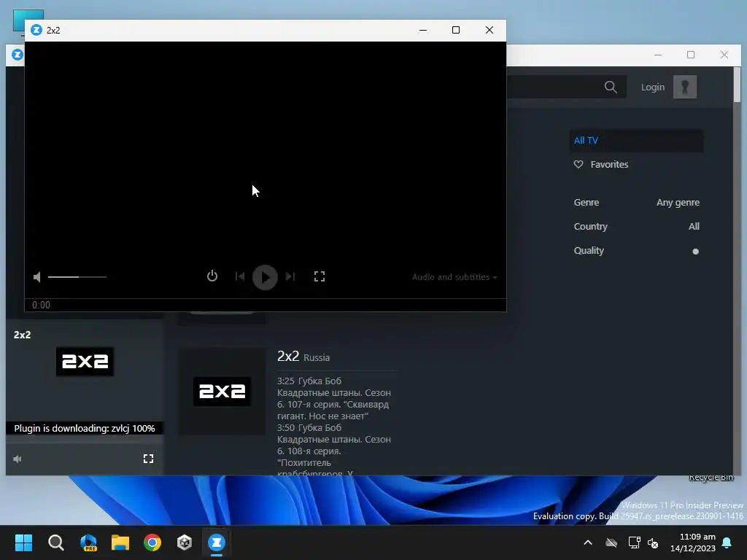Launch Google Chrome from taskbar

coord(152,542)
